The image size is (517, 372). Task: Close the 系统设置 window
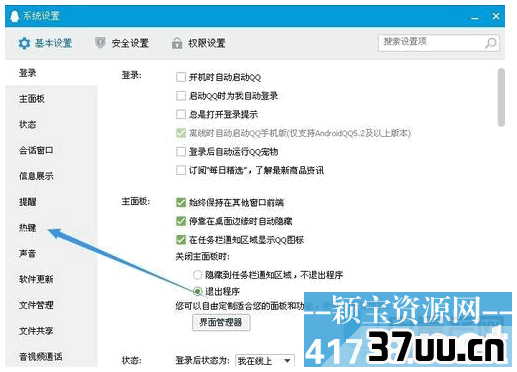pos(496,16)
